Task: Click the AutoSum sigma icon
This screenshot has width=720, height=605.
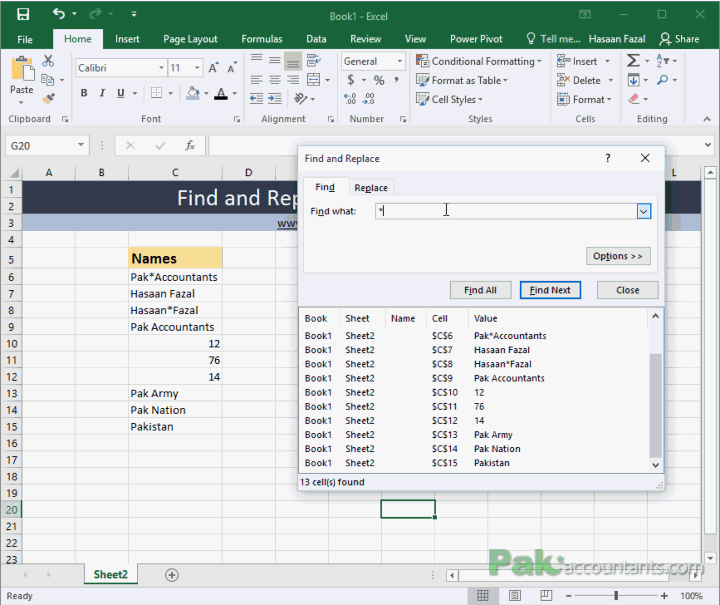Action: [x=633, y=60]
